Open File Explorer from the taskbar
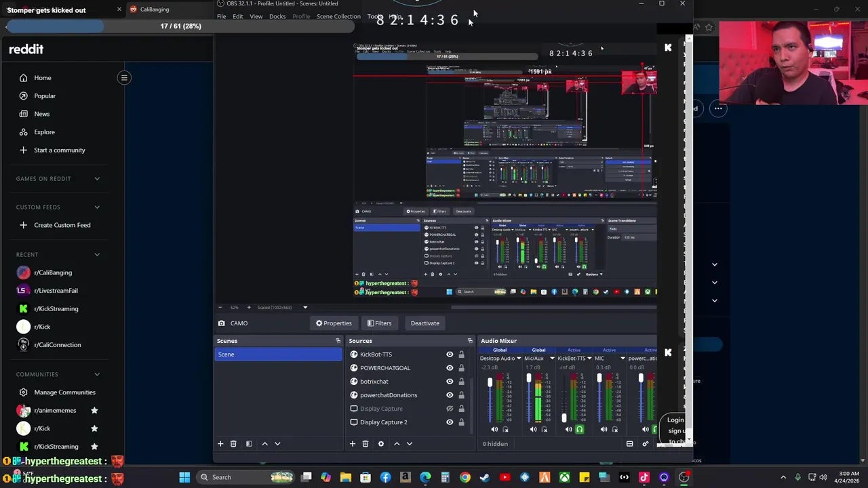Viewport: 868px width, 488px height. click(x=345, y=477)
